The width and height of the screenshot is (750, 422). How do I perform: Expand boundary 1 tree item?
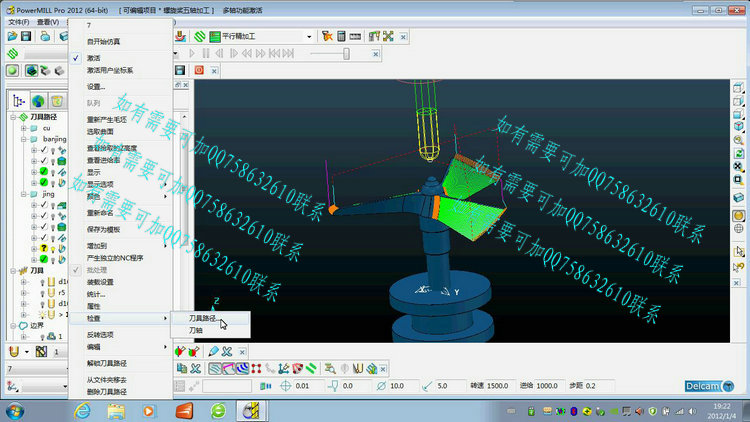pyautogui.click(x=23, y=337)
